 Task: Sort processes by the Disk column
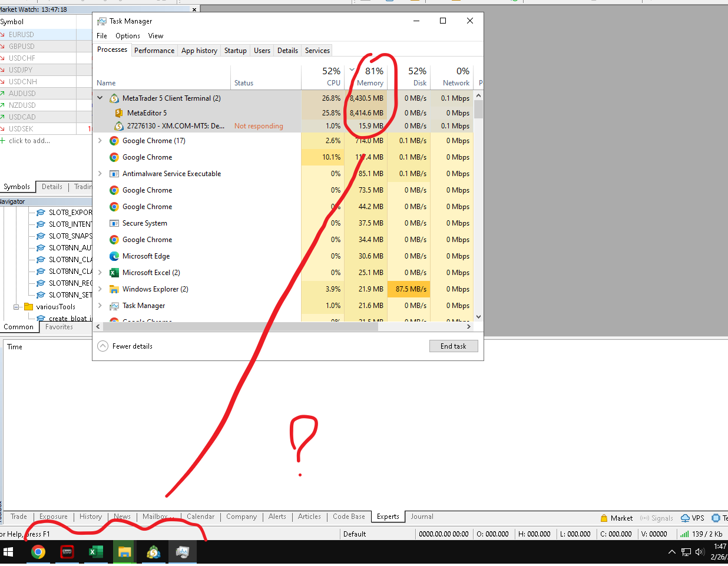[x=409, y=77]
